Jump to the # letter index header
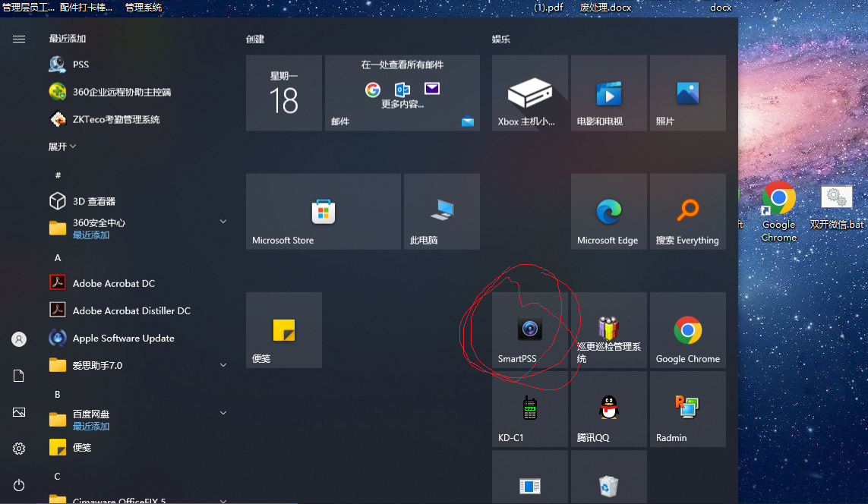 [x=58, y=175]
